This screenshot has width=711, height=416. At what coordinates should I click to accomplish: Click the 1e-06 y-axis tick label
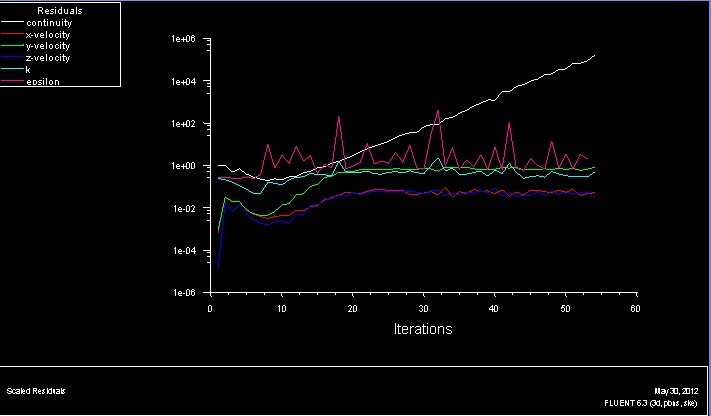[187, 293]
